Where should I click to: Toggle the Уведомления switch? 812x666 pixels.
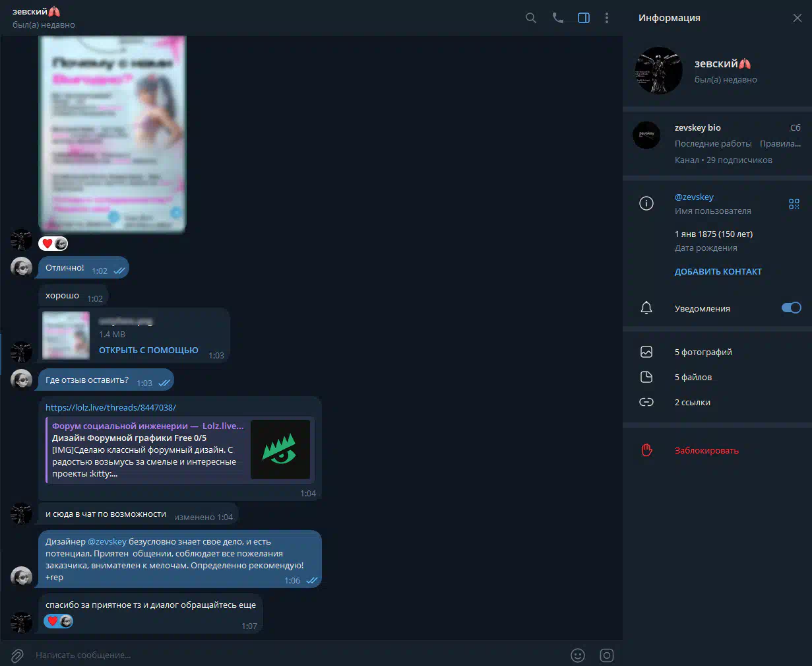(792, 308)
